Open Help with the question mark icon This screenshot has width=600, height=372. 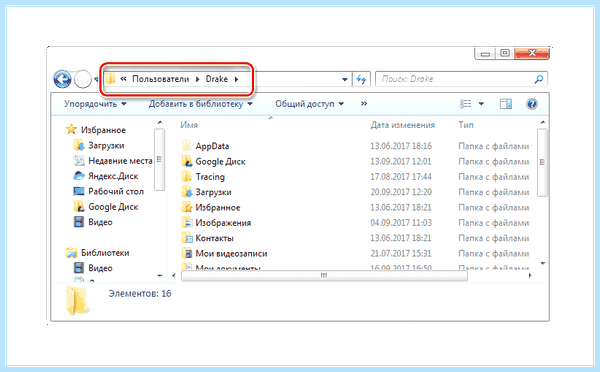[532, 104]
